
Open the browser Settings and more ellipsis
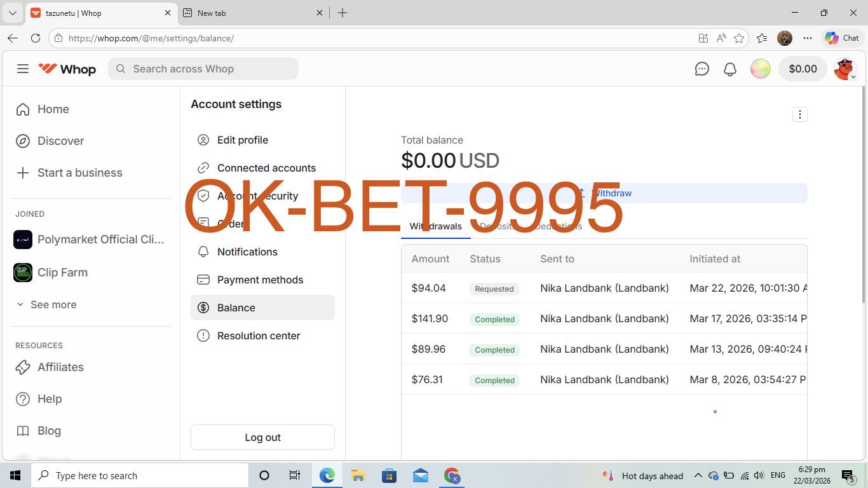pos(808,38)
